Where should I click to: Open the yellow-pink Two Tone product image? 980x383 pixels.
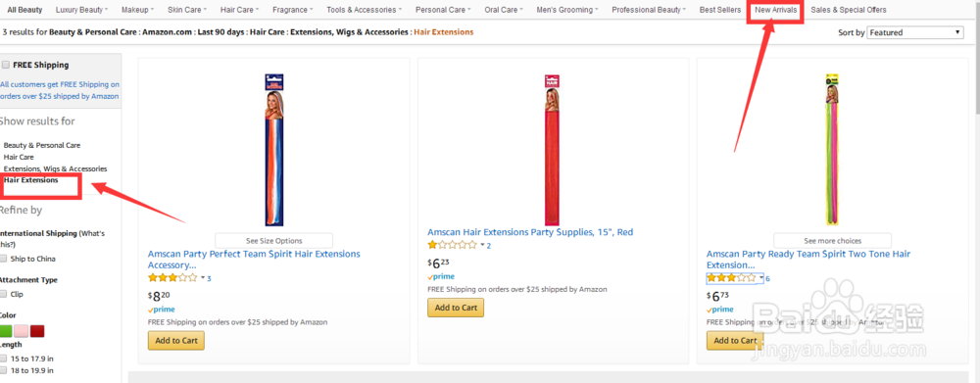(x=832, y=150)
